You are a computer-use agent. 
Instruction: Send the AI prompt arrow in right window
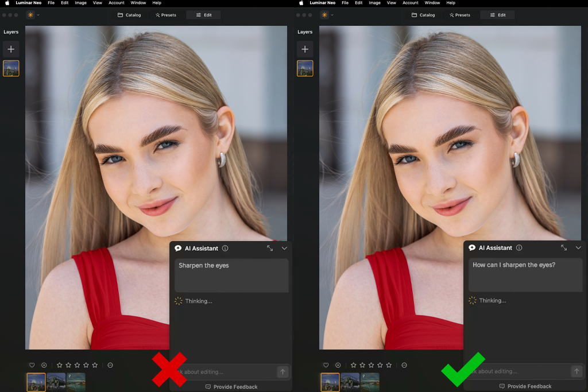(577, 371)
